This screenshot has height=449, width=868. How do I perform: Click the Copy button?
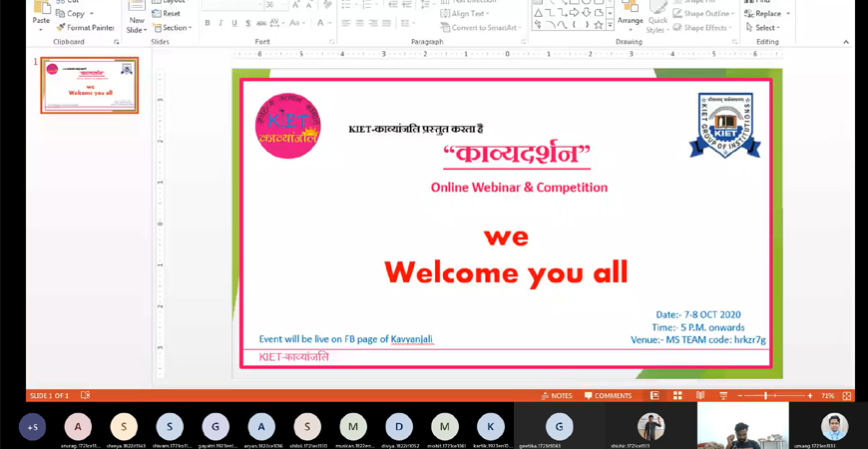tap(70, 13)
